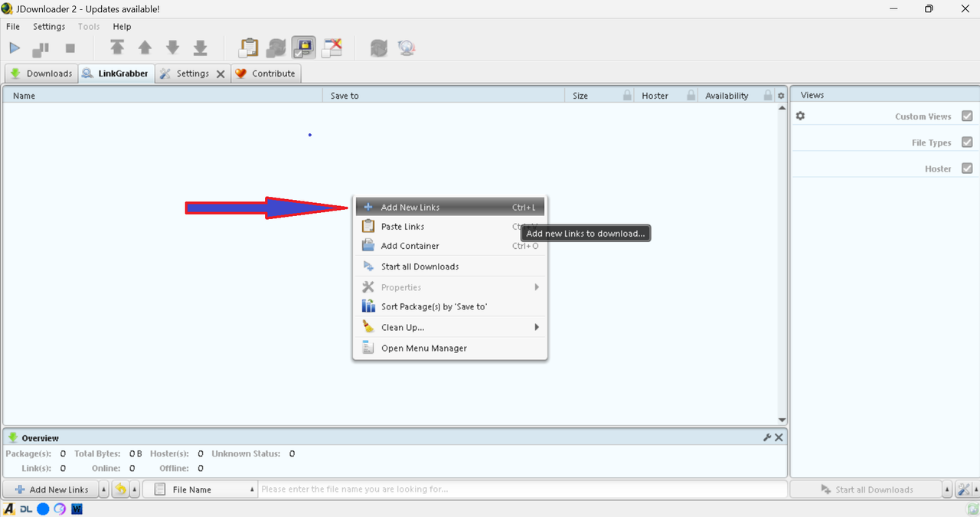Open Overview panel wrench settings

[x=767, y=437]
